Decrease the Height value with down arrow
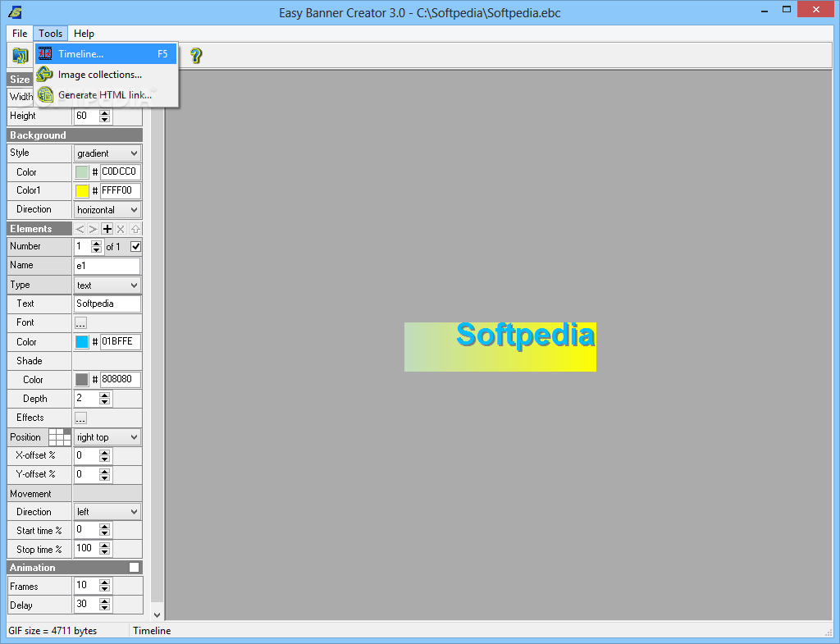This screenshot has width=840, height=644. tap(104, 119)
